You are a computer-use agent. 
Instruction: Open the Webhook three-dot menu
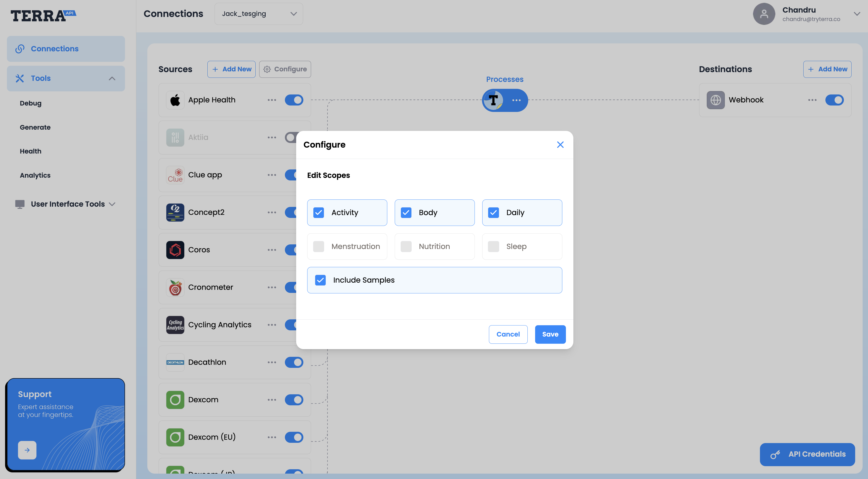point(812,100)
